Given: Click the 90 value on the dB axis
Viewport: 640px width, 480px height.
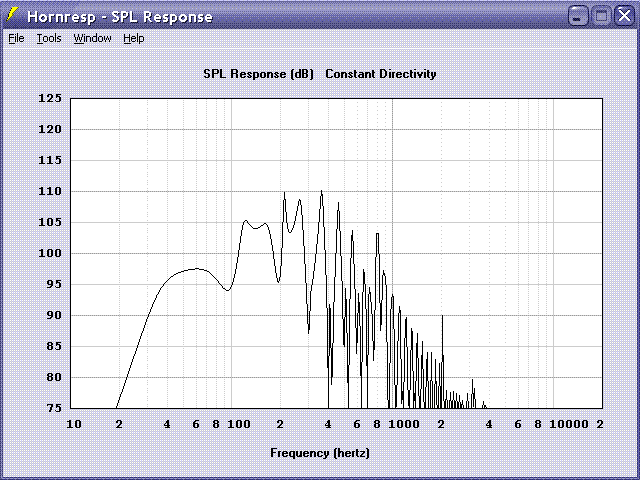Looking at the screenshot, I should [53, 316].
